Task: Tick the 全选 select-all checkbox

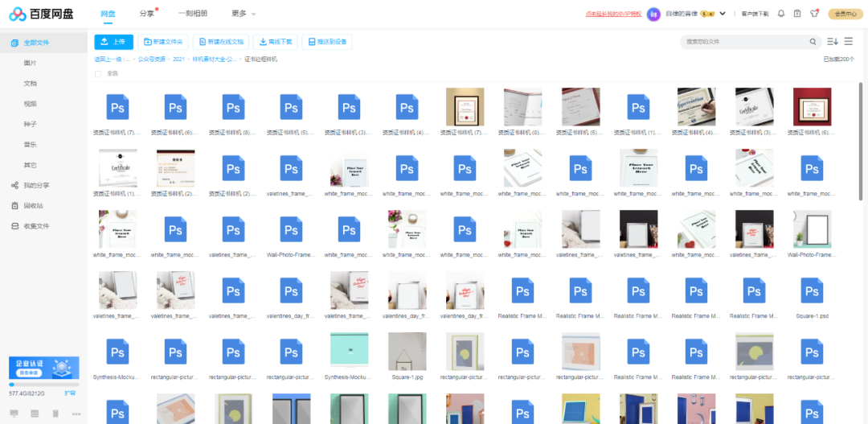Action: pyautogui.click(x=98, y=74)
